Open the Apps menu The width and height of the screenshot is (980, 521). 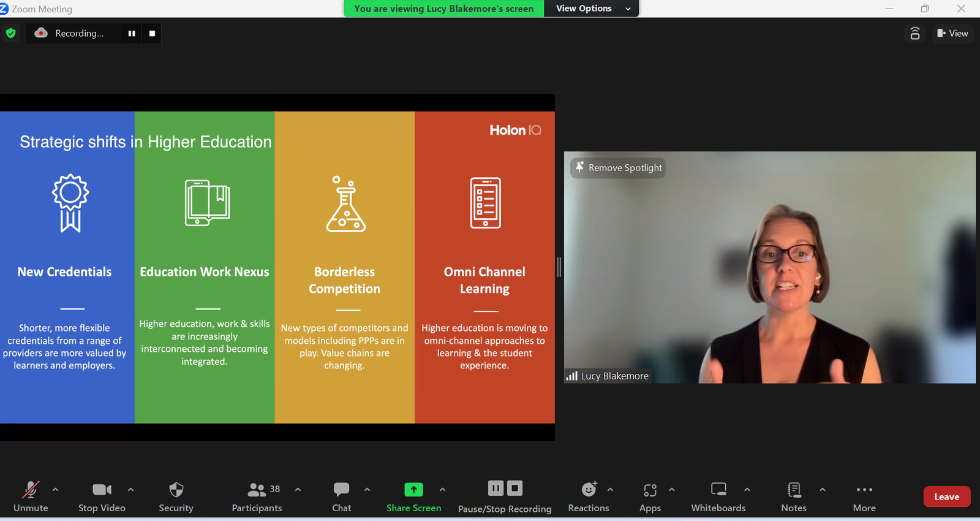pos(650,490)
